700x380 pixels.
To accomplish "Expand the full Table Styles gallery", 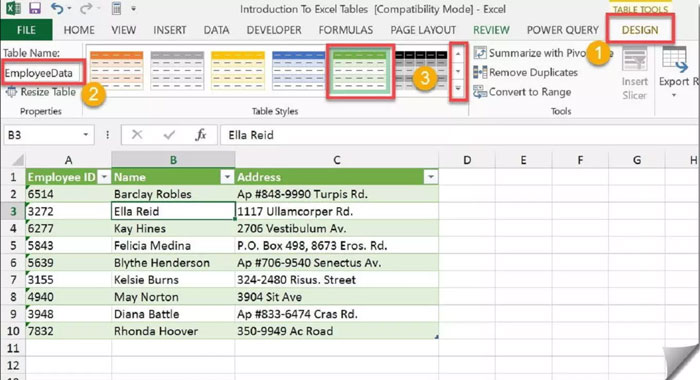I will click(x=458, y=89).
